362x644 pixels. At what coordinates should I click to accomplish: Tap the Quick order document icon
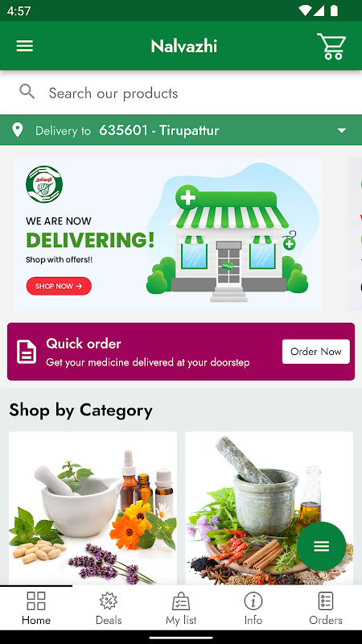[x=27, y=352]
